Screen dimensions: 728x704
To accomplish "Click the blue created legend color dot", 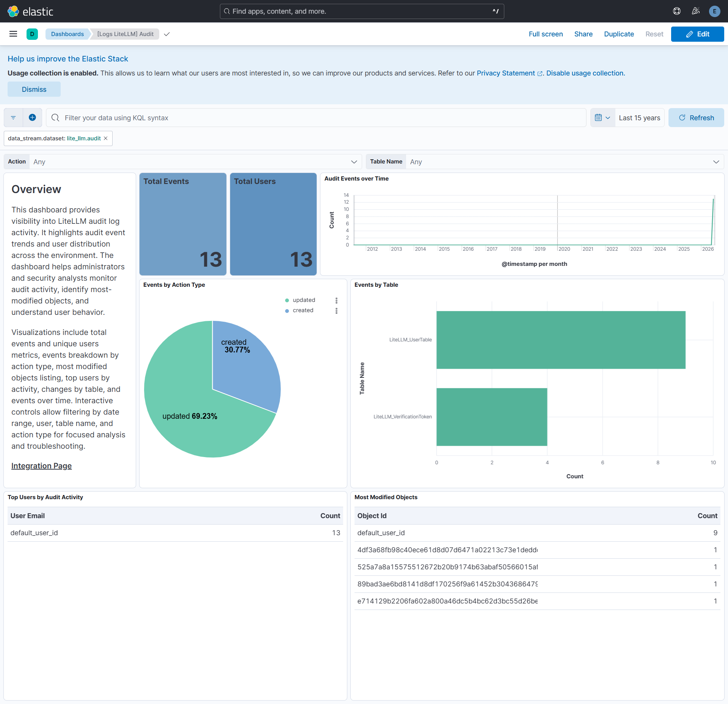I will [x=287, y=311].
